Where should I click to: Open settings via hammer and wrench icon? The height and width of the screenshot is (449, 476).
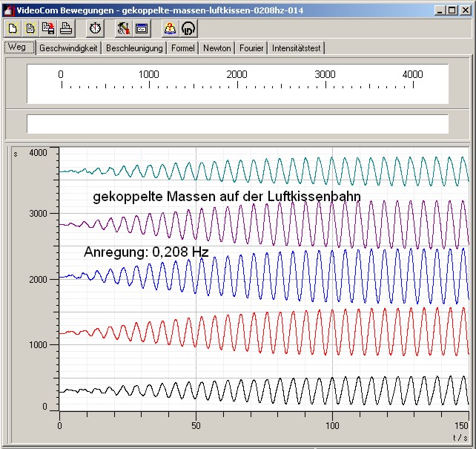pos(124,29)
